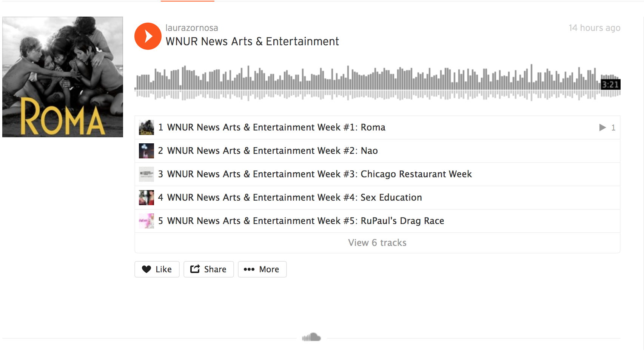
Task: Like this playlist
Action: [x=157, y=269]
